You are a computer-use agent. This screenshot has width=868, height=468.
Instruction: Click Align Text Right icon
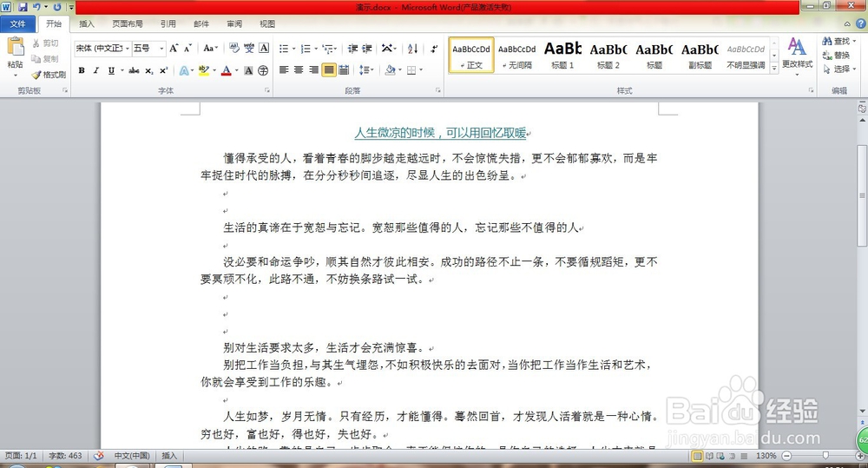[x=314, y=69]
